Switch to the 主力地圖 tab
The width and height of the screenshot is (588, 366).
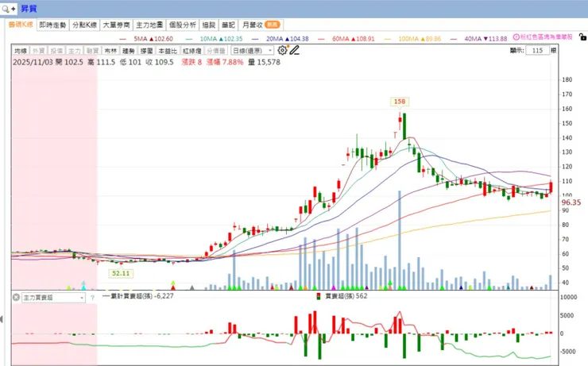[x=149, y=25]
